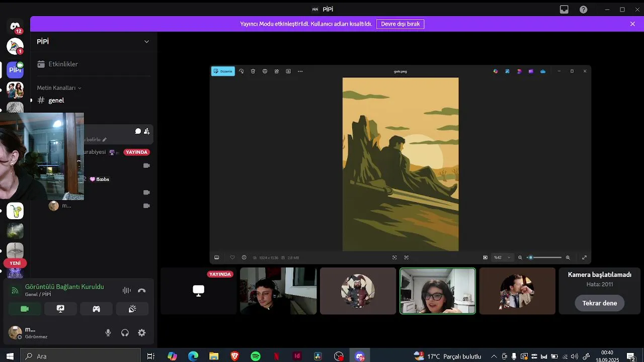Open the Windows Start button
The image size is (644, 362).
pos(10,356)
